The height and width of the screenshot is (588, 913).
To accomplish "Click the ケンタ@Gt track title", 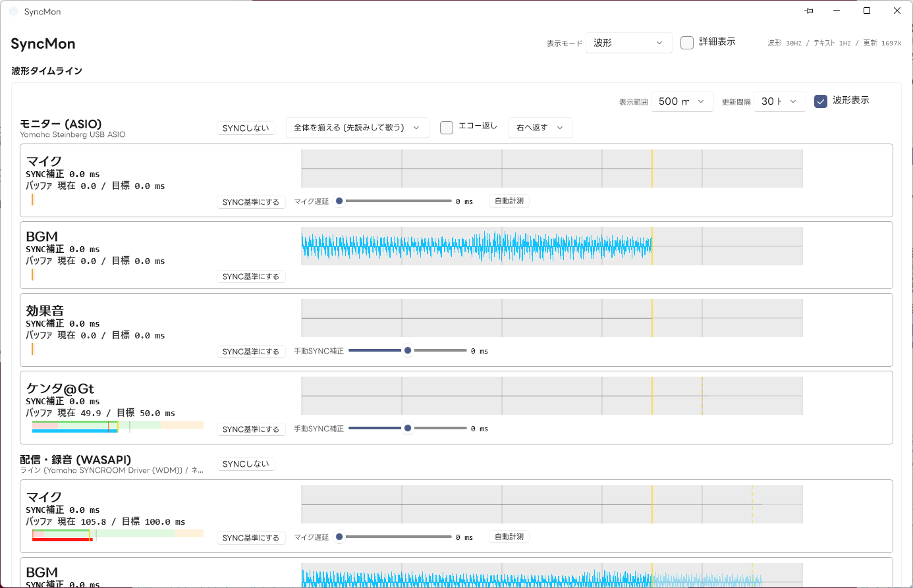I will 60,388.
